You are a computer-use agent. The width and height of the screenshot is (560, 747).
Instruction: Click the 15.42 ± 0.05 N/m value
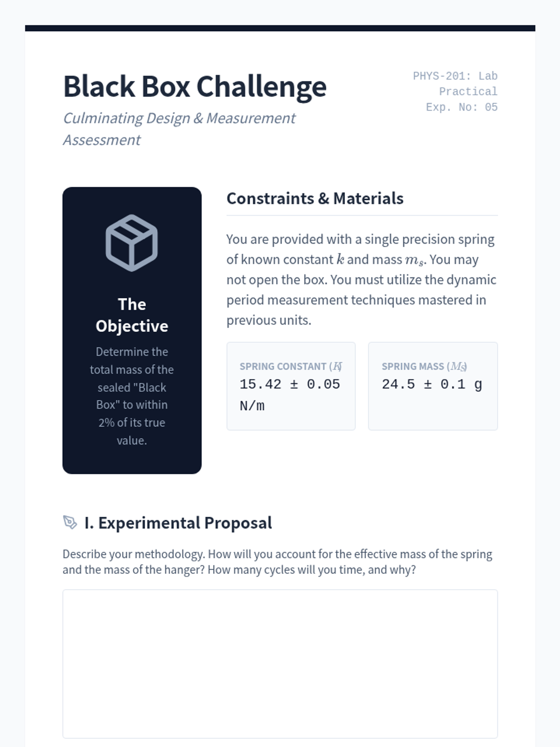click(290, 395)
